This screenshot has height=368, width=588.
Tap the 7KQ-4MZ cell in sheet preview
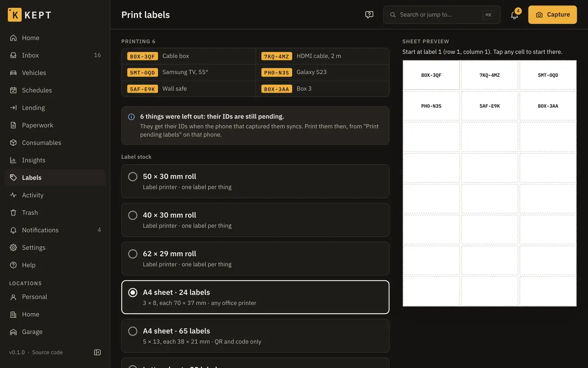[490, 75]
